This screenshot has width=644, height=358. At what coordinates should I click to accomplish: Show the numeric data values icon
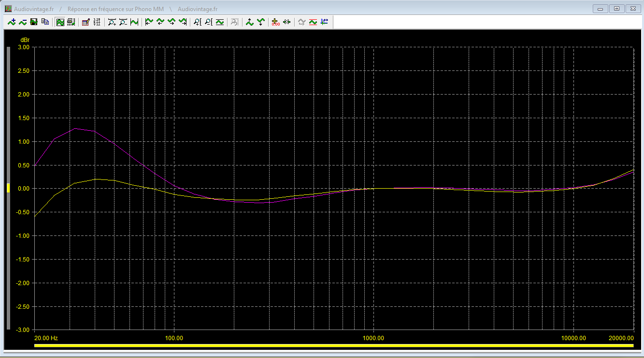tap(97, 22)
